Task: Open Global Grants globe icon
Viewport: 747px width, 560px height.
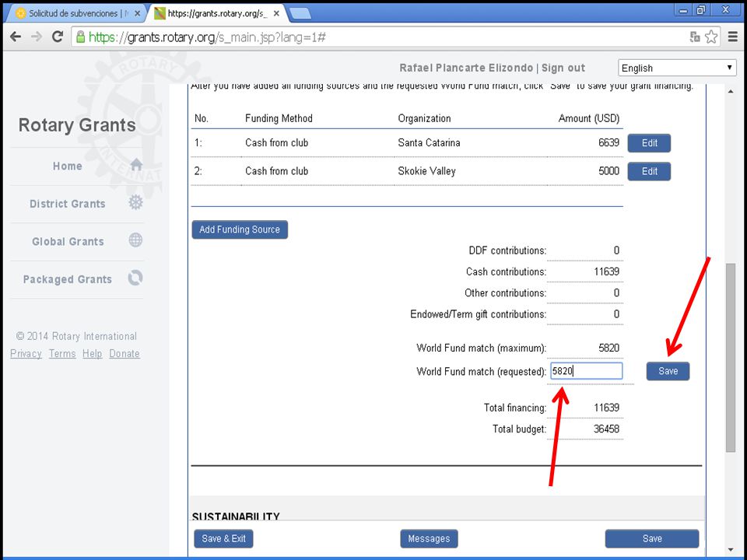Action: point(135,240)
